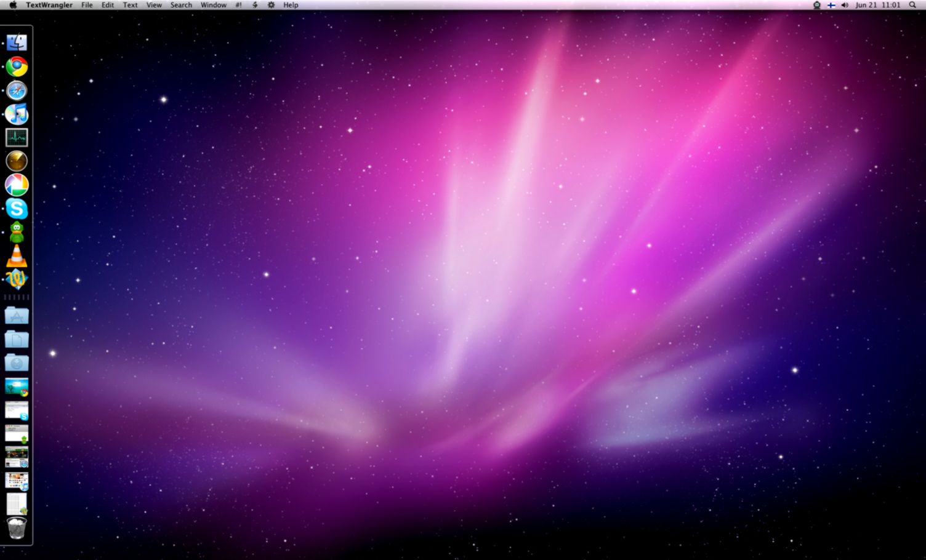The width and height of the screenshot is (926, 560).
Task: Click the Finder icon in the Dock
Action: (17, 41)
